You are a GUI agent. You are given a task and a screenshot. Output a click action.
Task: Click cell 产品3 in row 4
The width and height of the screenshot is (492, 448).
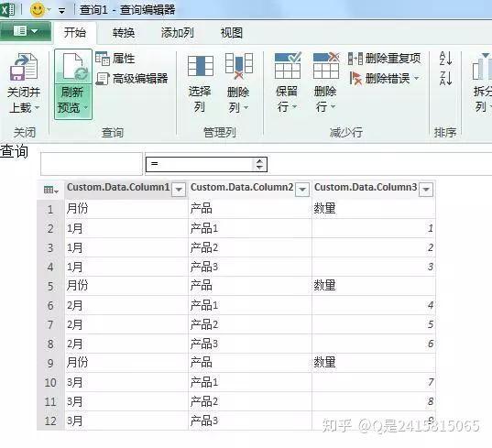250,267
